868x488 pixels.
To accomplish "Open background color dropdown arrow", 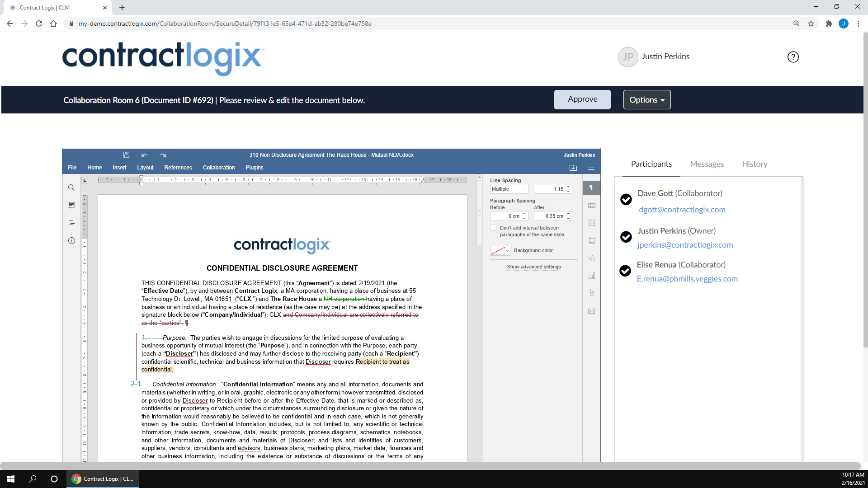I will (507, 251).
